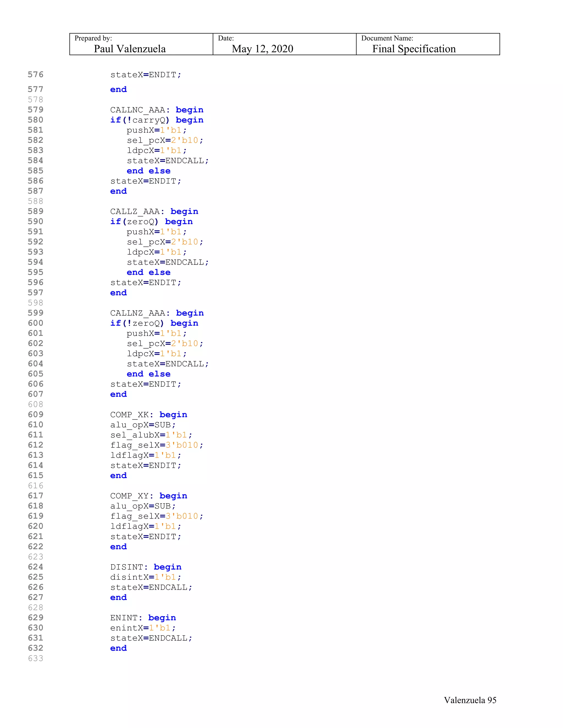This screenshot has height=728, width=563.
Task: Click pushX=1'b1; on line 601
Action: [x=157, y=334]
